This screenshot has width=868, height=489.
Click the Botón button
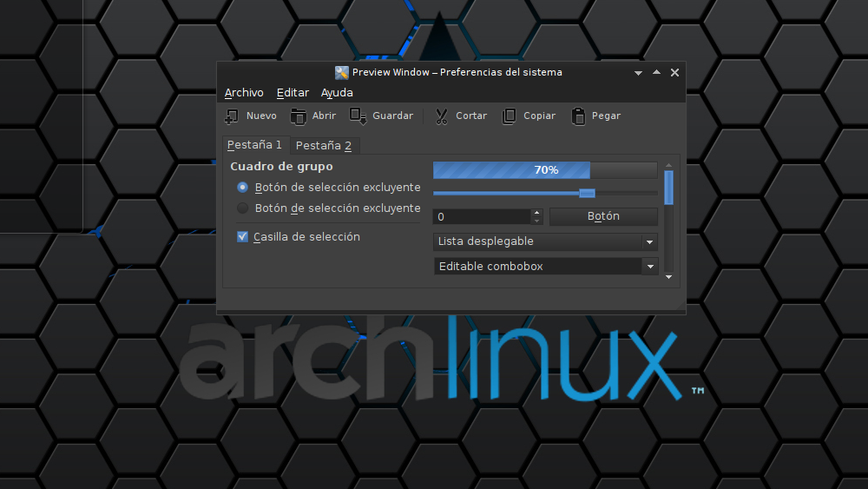coord(603,216)
